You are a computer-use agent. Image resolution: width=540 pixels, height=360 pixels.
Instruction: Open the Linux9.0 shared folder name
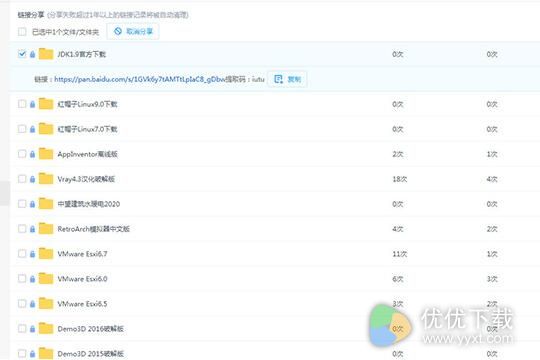(87, 104)
